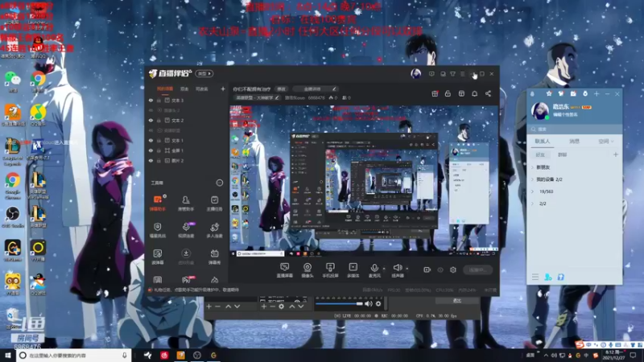
Task: Hide the 文本 3 source layer
Action: [x=151, y=100]
